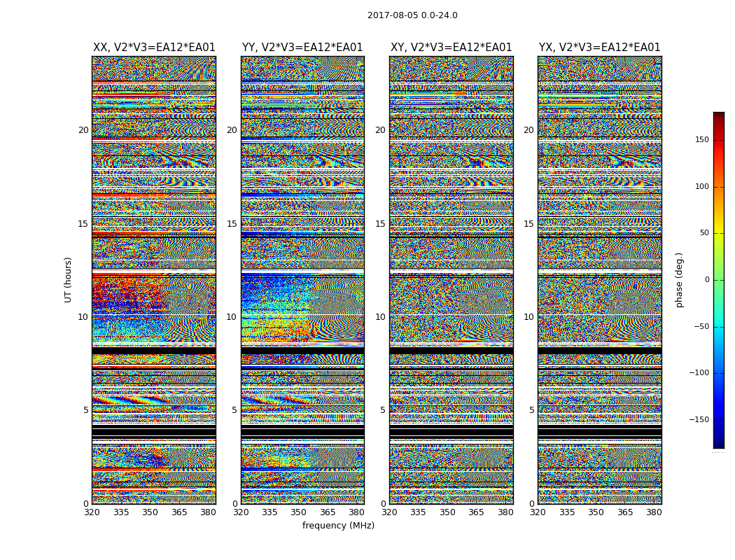Click the phase colorbar gradient

coord(718,280)
